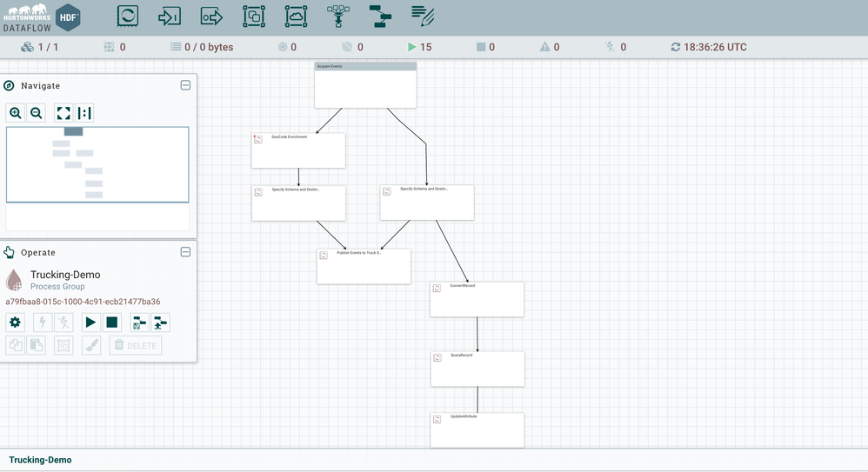Click the queued 0 / 0 bytes status
Screen dimensions: 868x472
click(x=202, y=47)
